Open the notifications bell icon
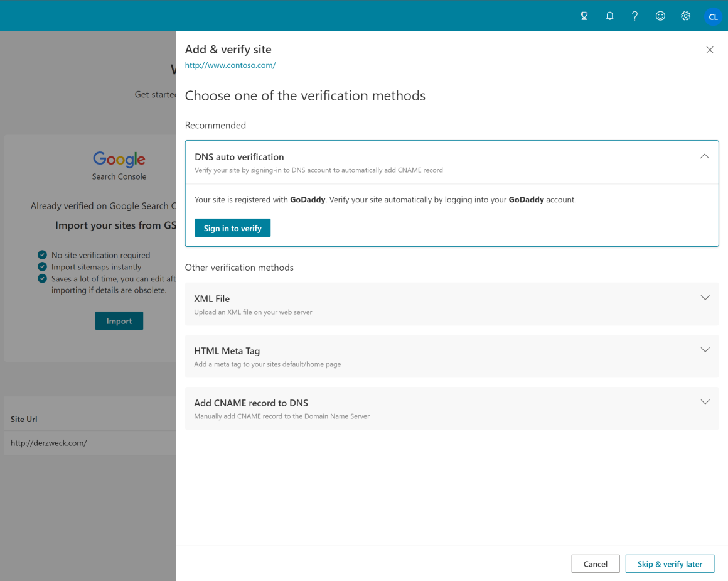 click(609, 16)
